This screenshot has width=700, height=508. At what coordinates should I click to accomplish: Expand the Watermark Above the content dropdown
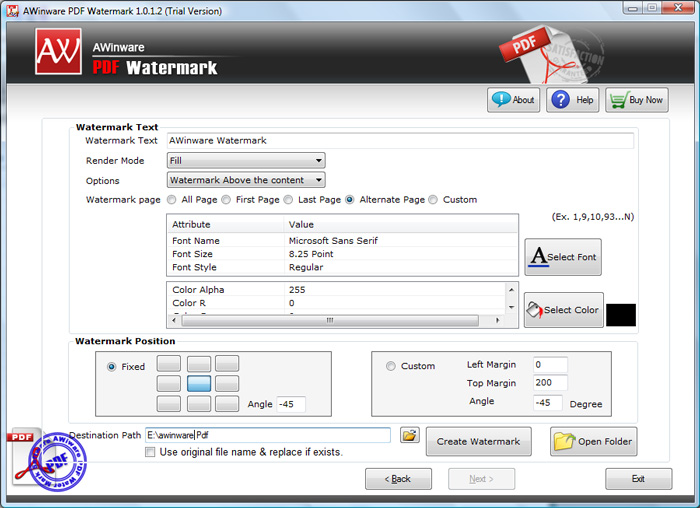click(246, 180)
